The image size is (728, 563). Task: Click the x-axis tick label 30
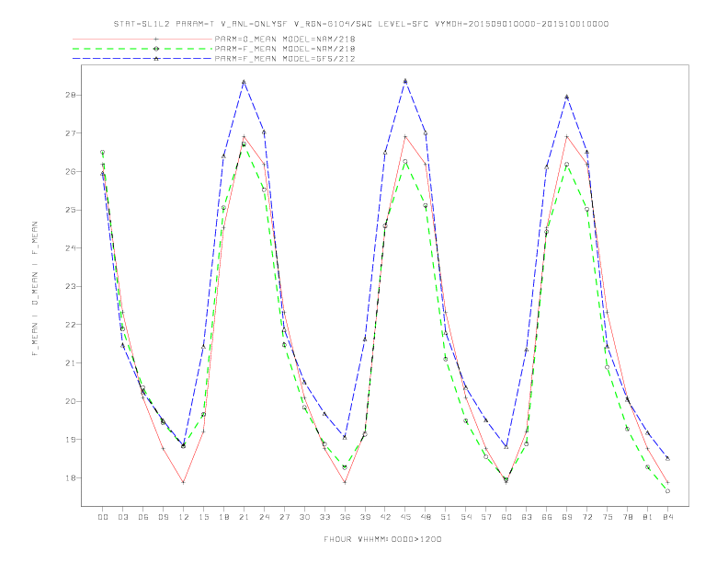tap(304, 517)
